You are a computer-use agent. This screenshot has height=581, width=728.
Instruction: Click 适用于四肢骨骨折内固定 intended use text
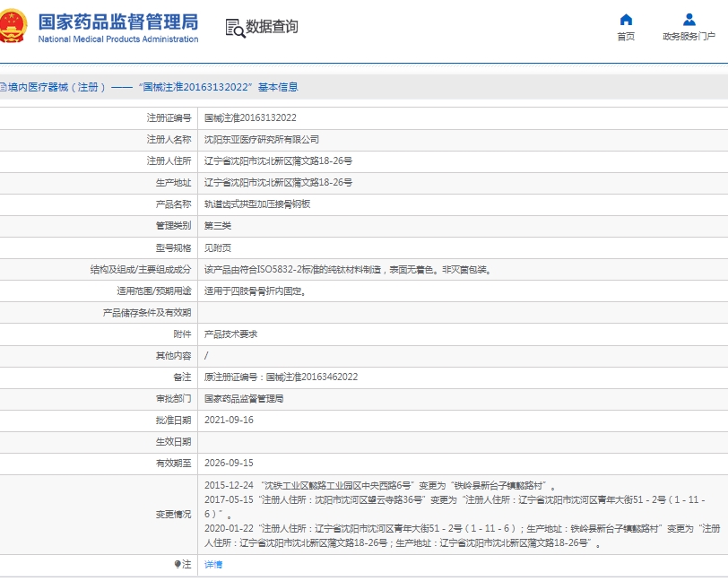(x=255, y=291)
